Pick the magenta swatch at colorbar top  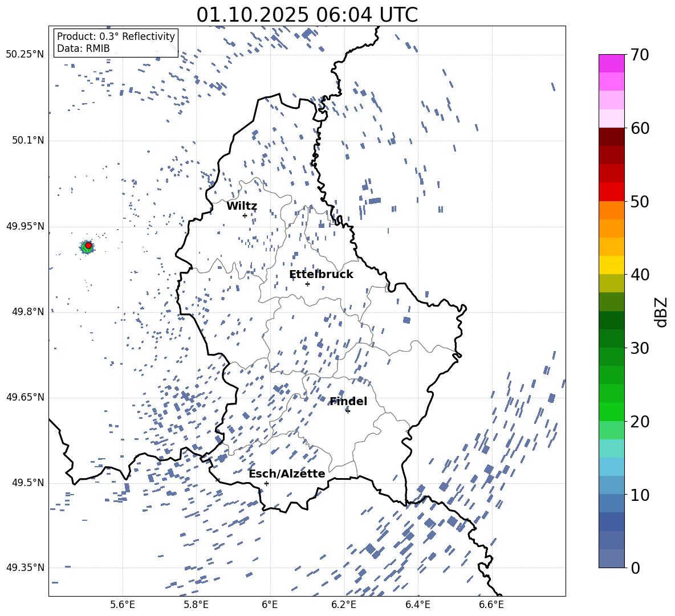611,63
